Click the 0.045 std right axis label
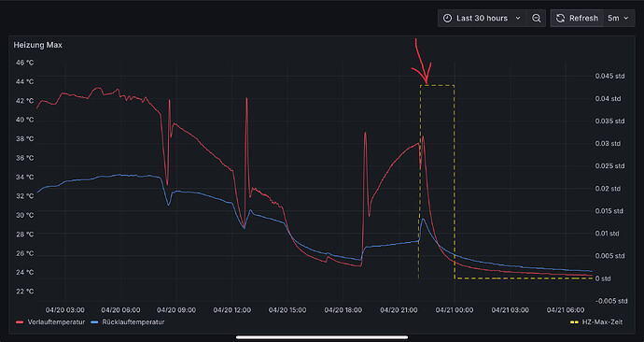The height and width of the screenshot is (342, 644). (x=609, y=76)
